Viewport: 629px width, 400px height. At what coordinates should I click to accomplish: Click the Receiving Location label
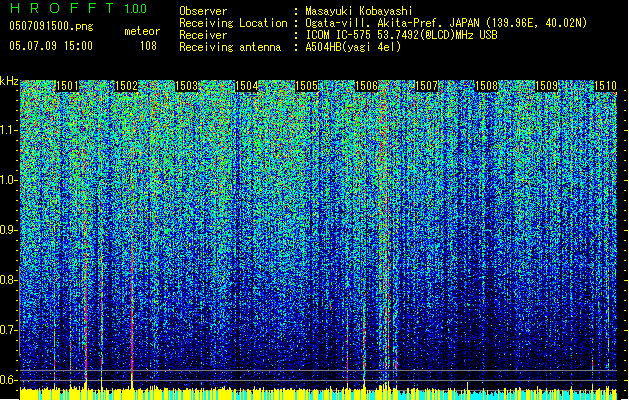(x=233, y=23)
